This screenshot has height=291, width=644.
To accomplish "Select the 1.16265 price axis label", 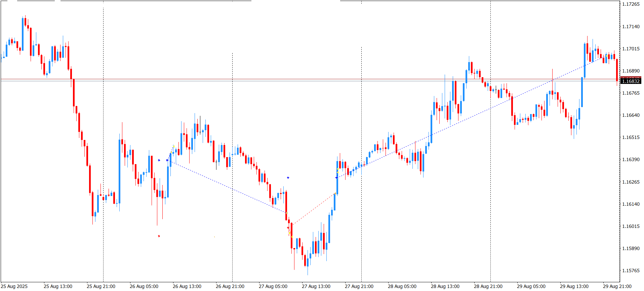I will point(631,182).
